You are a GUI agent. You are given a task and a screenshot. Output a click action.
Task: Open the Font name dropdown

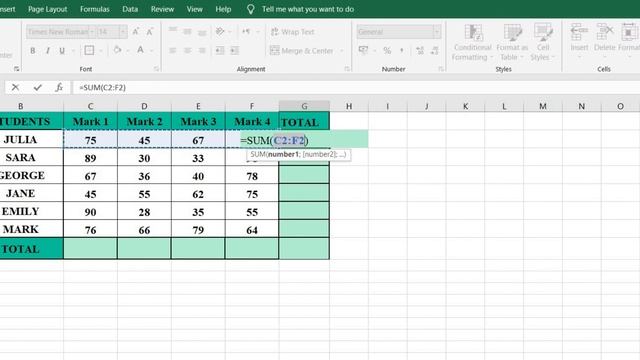pyautogui.click(x=92, y=32)
